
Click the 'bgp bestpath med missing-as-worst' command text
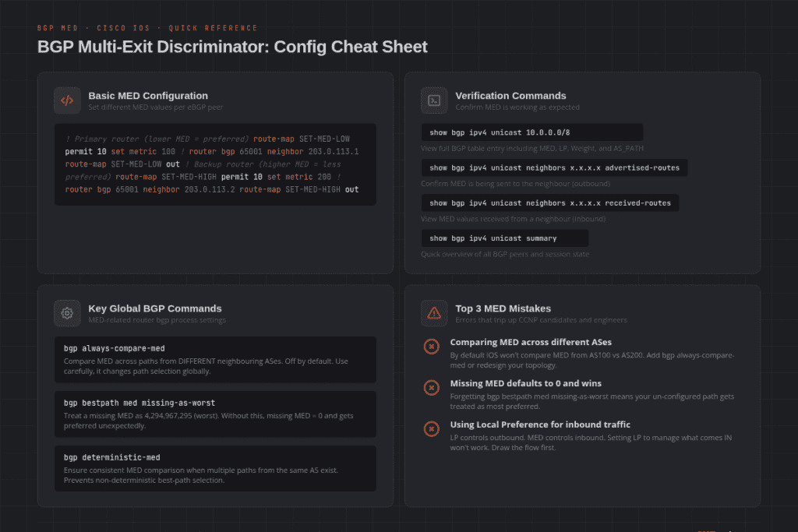coord(139,403)
